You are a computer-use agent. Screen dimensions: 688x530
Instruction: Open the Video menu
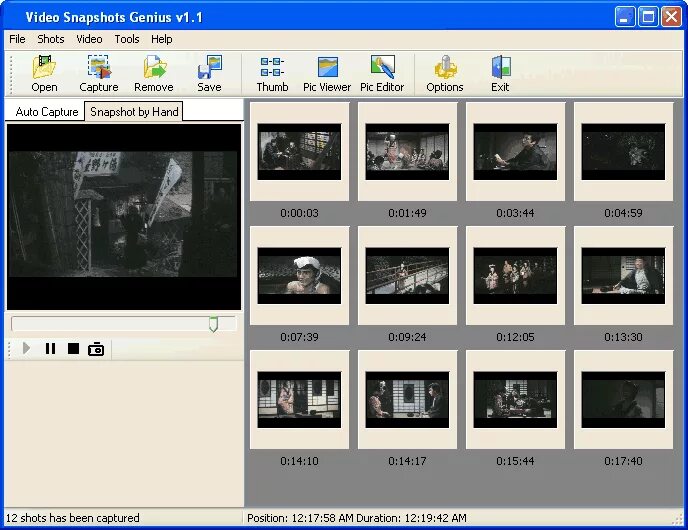(89, 39)
